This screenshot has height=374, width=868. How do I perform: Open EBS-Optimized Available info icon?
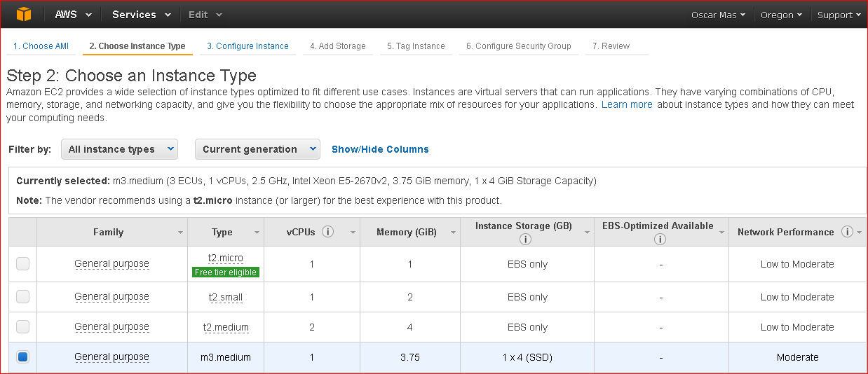[660, 239]
